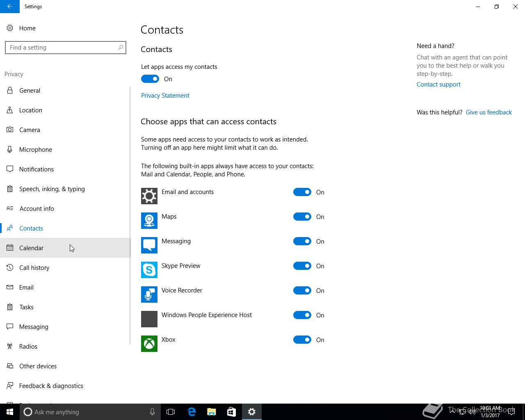Disable Voice Recorder contacts access
The image size is (525, 420).
pos(302,290)
